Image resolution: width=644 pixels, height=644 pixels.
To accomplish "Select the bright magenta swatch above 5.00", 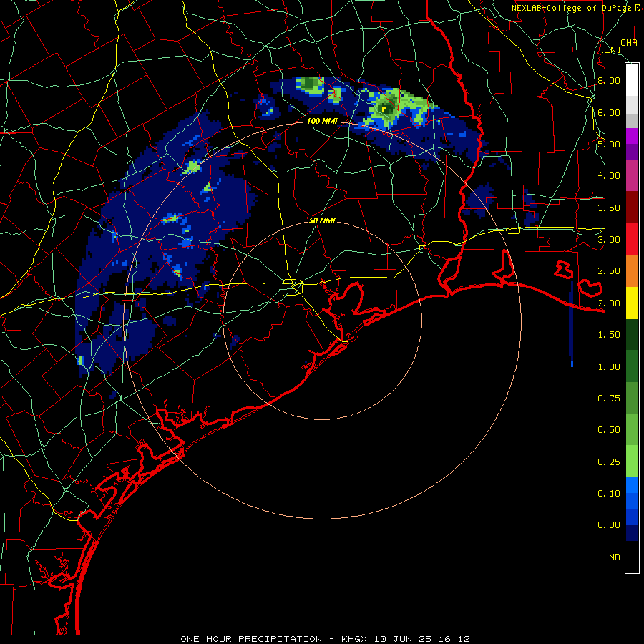I will coord(632,135).
